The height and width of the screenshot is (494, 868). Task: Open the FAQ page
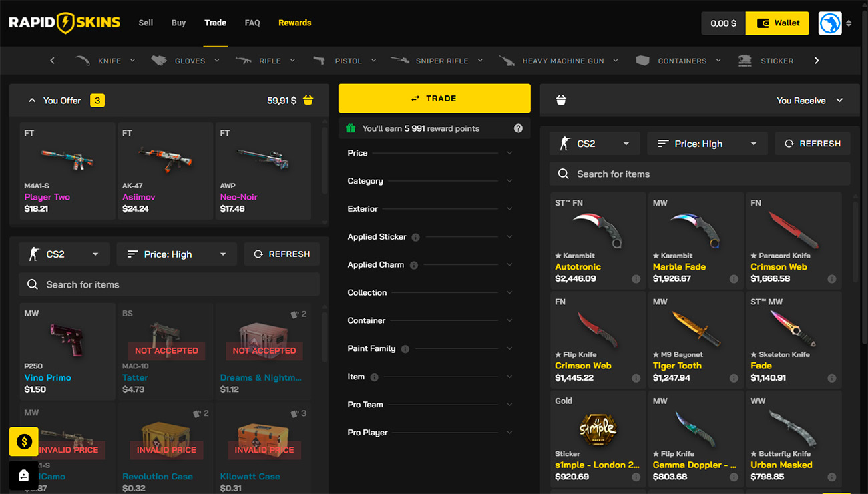pos(252,23)
